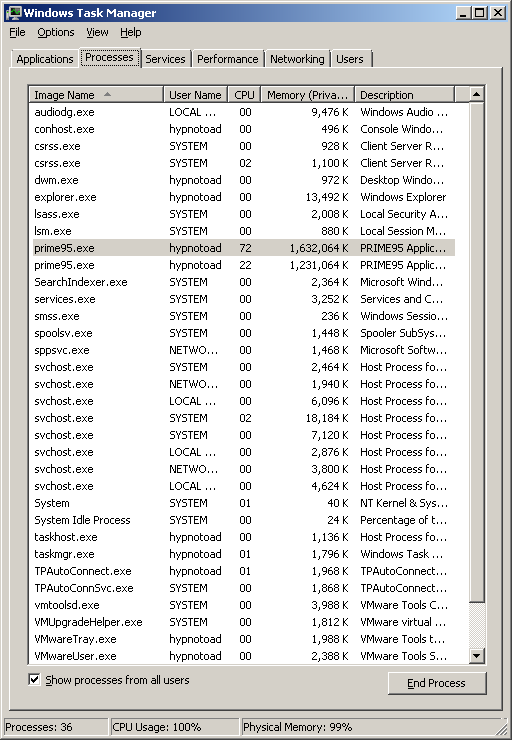The width and height of the screenshot is (512, 740).
Task: Open the Performance tab
Action: tap(227, 59)
